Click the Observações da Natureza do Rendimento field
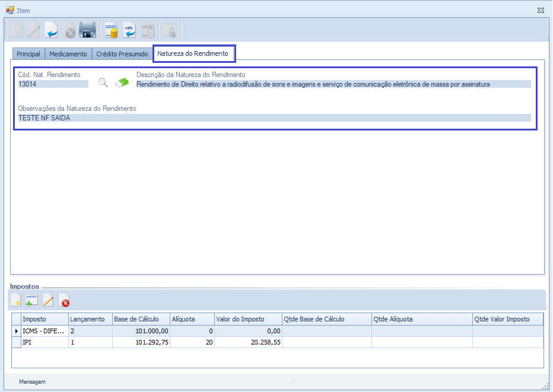 [274, 118]
